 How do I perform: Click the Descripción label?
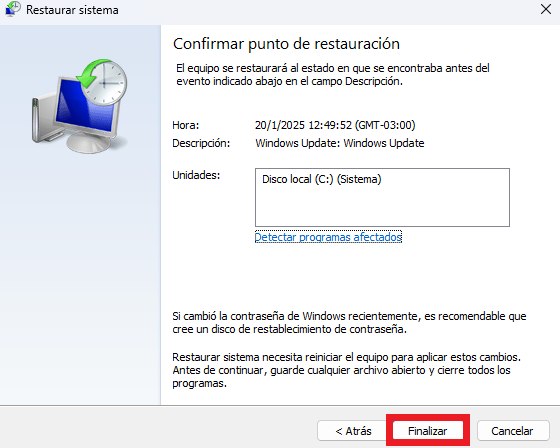pyautogui.click(x=201, y=143)
